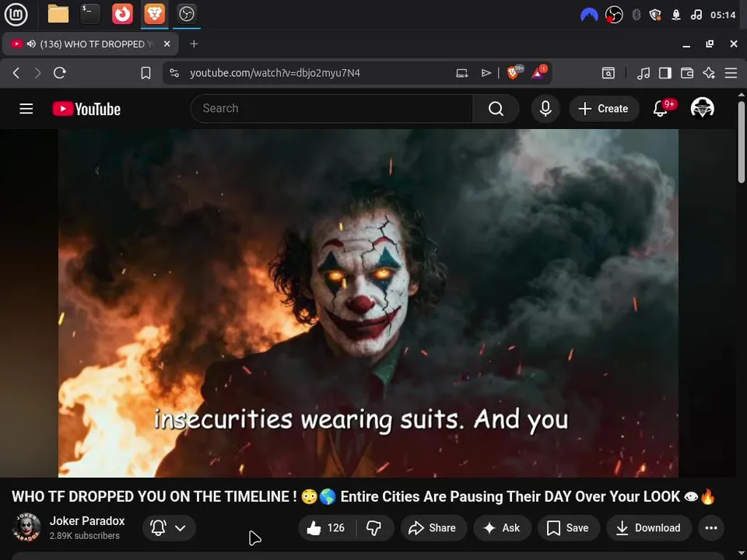
Task: Click the page vertical scrollbar thumb
Action: point(742,142)
